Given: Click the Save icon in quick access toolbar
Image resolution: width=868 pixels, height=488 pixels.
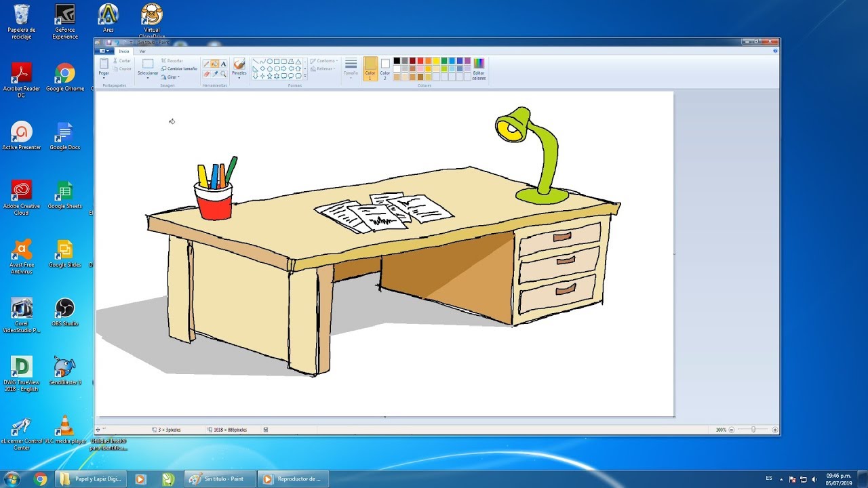Looking at the screenshot, I should [108, 42].
